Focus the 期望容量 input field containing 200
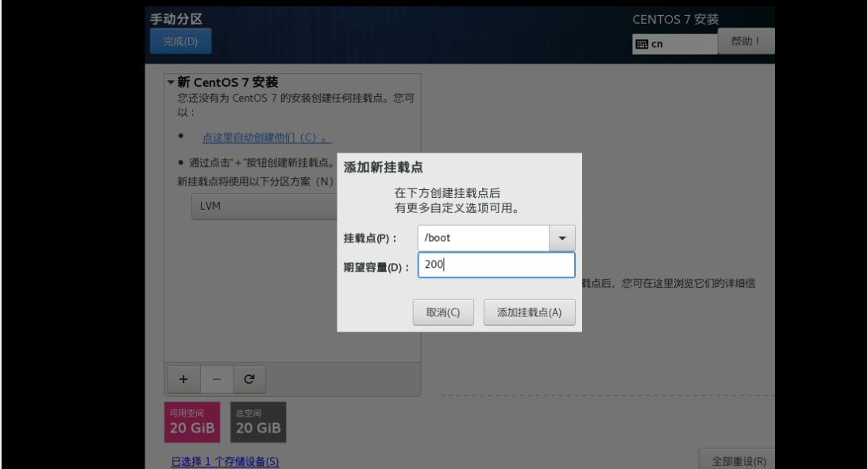This screenshot has height=469, width=868. pyautogui.click(x=496, y=265)
